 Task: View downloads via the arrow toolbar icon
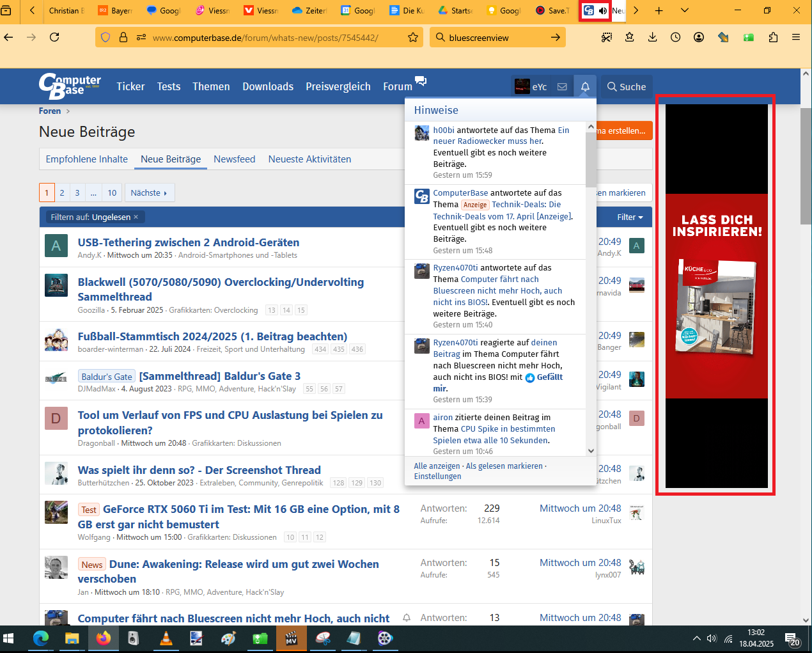point(652,37)
